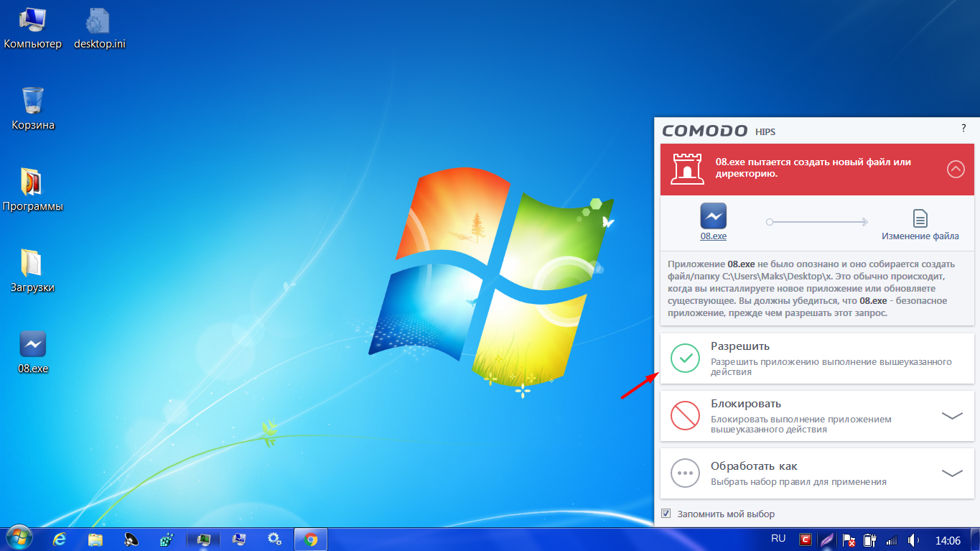The image size is (980, 551).
Task: Open Windows Explorer from the taskbar
Action: coord(95,539)
